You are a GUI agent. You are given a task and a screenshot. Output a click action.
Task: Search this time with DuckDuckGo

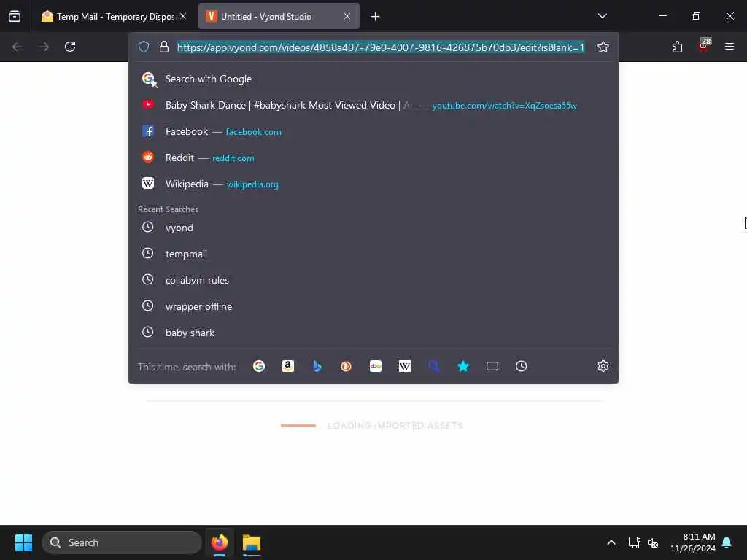coord(347,366)
